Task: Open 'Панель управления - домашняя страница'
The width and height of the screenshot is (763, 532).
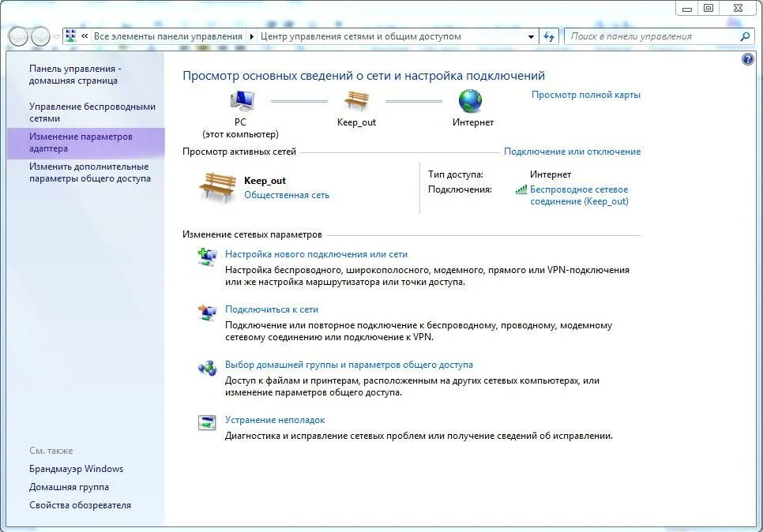Action: click(x=75, y=74)
